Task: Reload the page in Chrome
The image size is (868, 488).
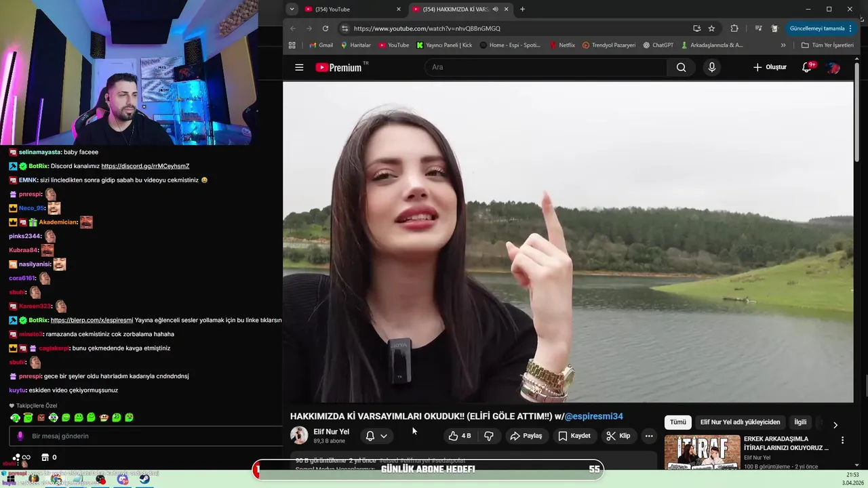Action: (325, 28)
